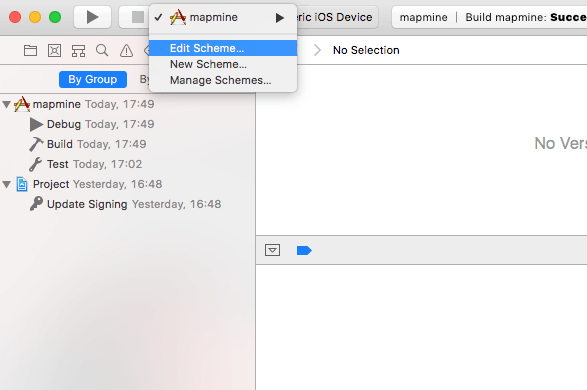The image size is (587, 390).
Task: Collapse the mapmine report group
Action: coord(6,104)
